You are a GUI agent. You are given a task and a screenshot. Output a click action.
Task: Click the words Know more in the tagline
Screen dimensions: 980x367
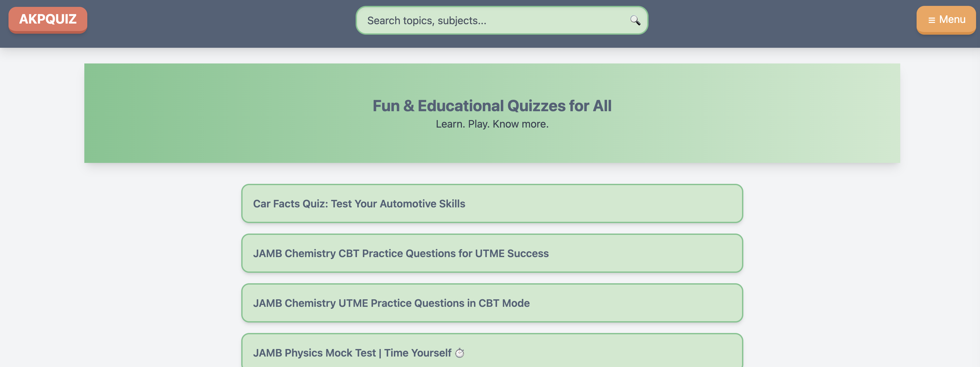click(520, 124)
